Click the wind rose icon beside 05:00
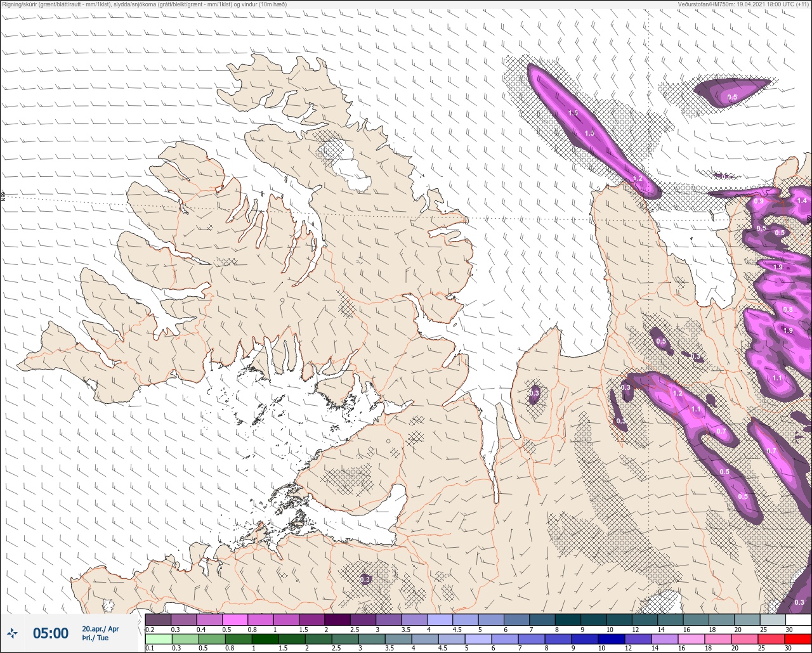 point(13,633)
